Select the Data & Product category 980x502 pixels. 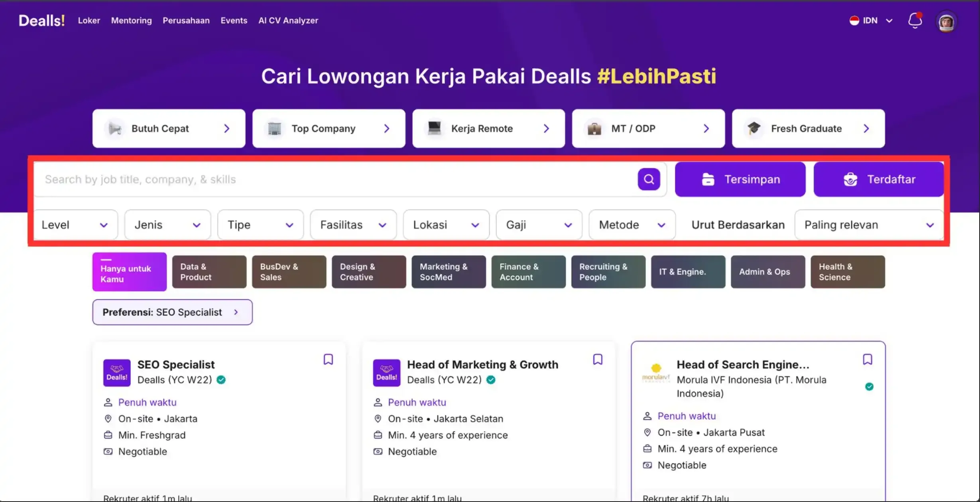209,272
